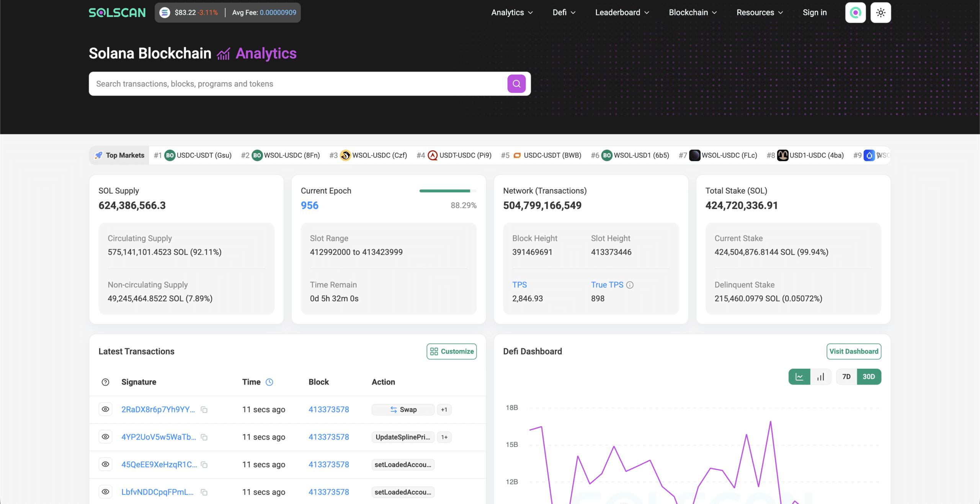Viewport: 980px width, 504px height.
Task: Open the Blockchain dropdown
Action: point(692,12)
